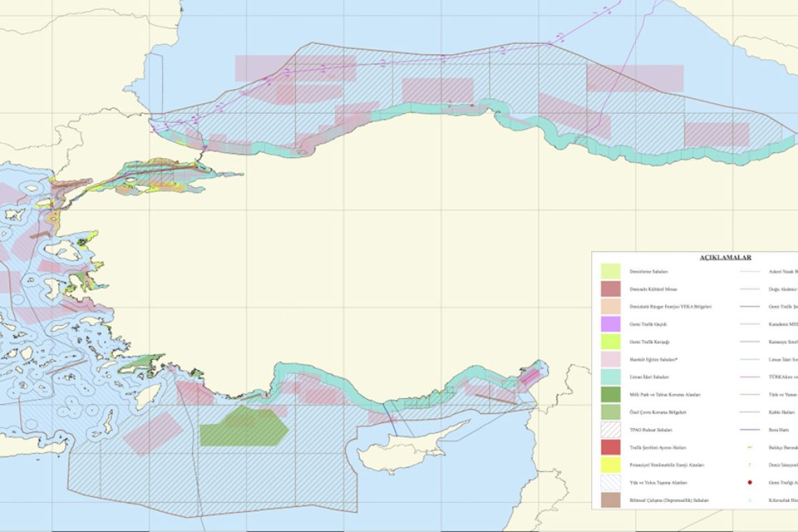Click the hatched TPAO Ruhsat Sahaları symbol
The width and height of the screenshot is (798, 532).
pos(610,430)
